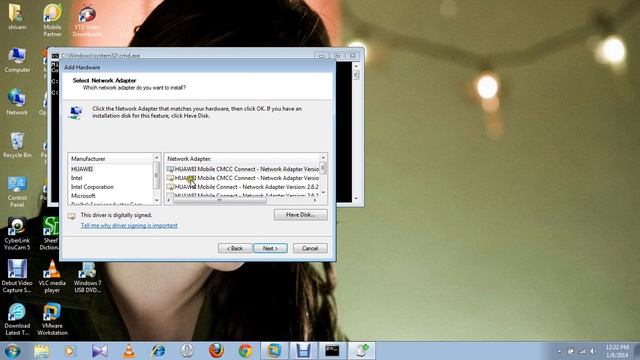Open the YTD Video Downloader shortcut
This screenshot has height=360, width=640.
(x=87, y=21)
